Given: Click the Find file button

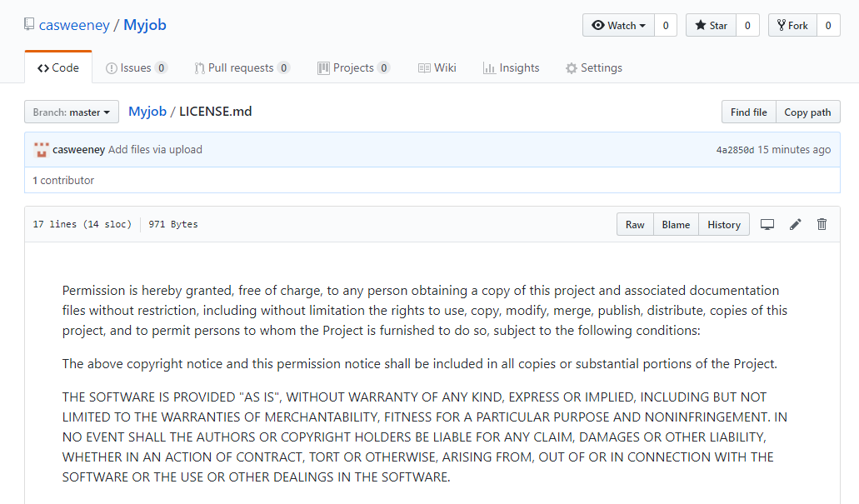Looking at the screenshot, I should 748,112.
